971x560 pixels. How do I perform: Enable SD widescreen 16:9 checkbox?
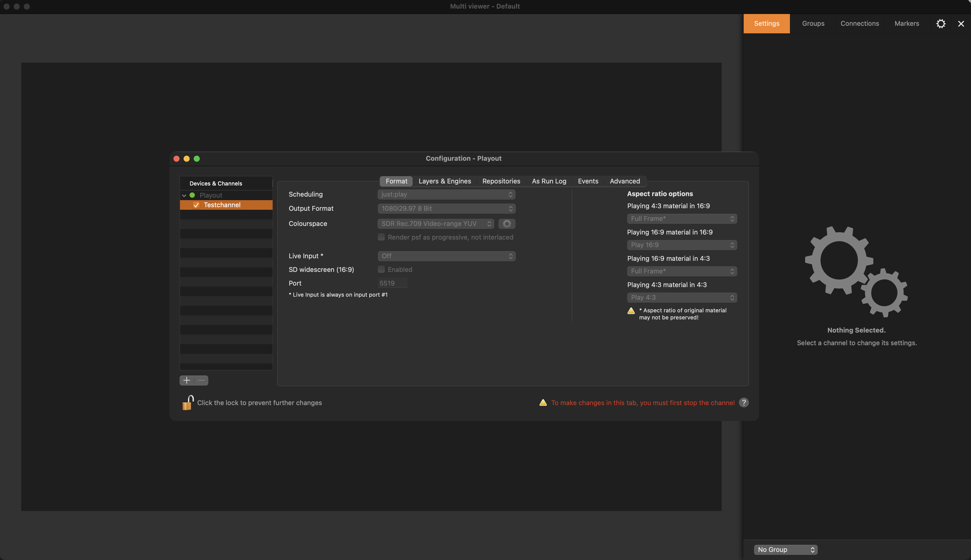381,269
